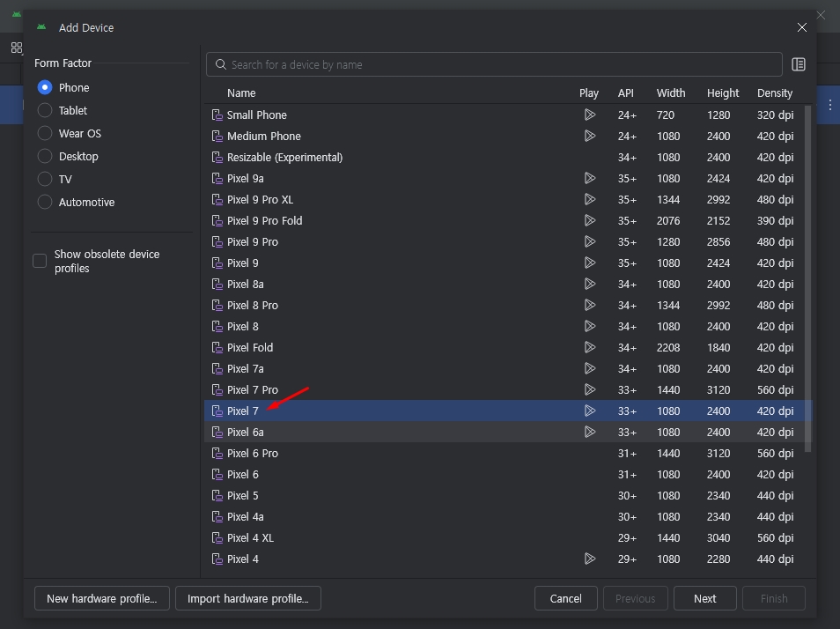Click the device icon beside Pixel 8a
The width and height of the screenshot is (840, 629).
point(217,285)
